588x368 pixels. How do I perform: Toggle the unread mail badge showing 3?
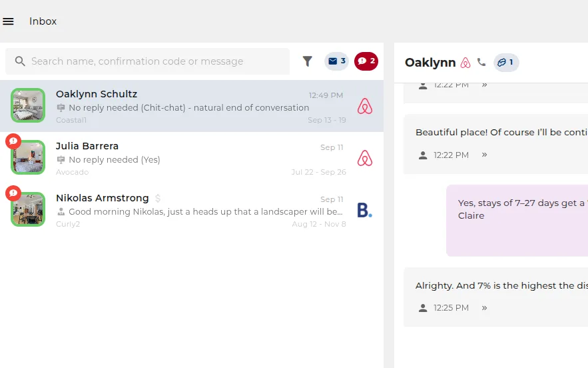(x=336, y=61)
